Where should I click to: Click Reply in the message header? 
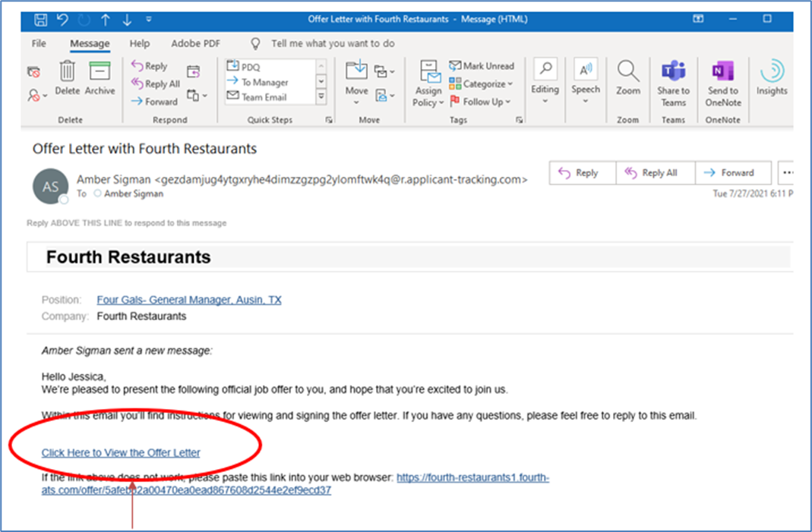582,173
